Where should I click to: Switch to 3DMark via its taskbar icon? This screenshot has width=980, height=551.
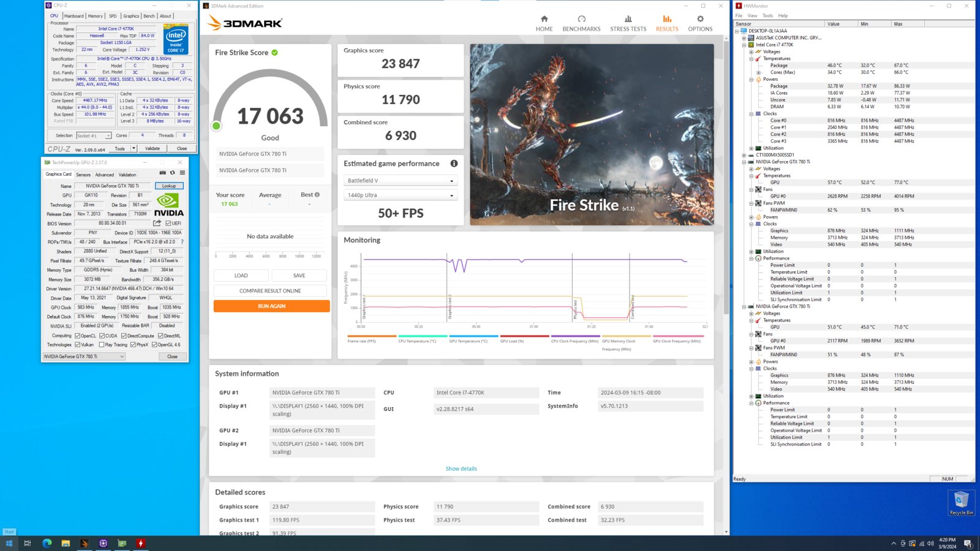pos(85,543)
